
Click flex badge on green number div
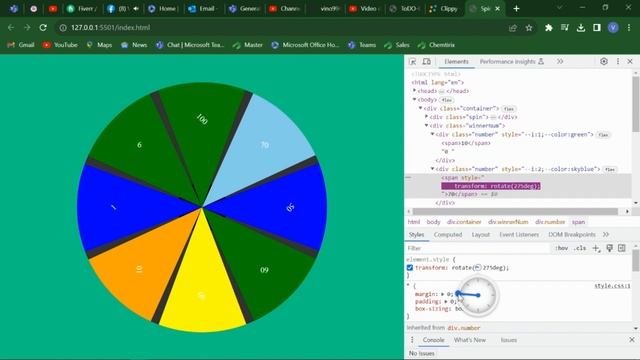tap(603, 135)
